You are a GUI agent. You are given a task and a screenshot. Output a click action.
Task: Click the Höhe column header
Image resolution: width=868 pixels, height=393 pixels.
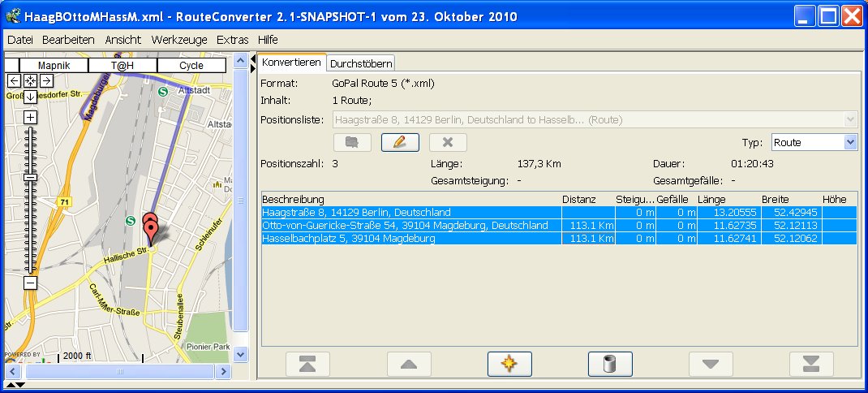click(840, 199)
